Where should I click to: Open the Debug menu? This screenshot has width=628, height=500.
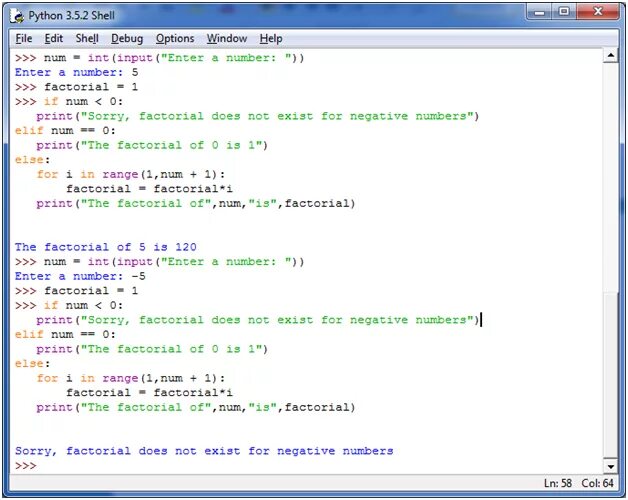[127, 38]
